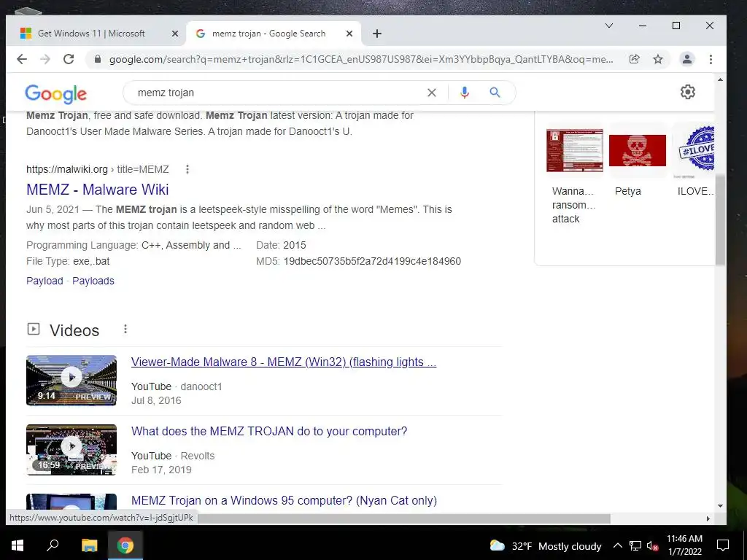Screen dimensions: 747x560
Task: Open What does the MEMZ TROJAN do video
Action: coord(269,431)
